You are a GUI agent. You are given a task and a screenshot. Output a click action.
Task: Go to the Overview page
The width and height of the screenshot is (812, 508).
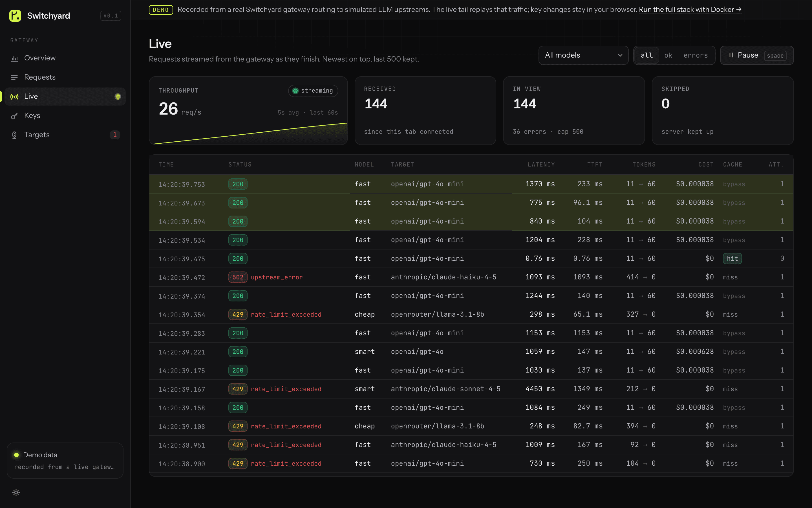tap(65, 58)
